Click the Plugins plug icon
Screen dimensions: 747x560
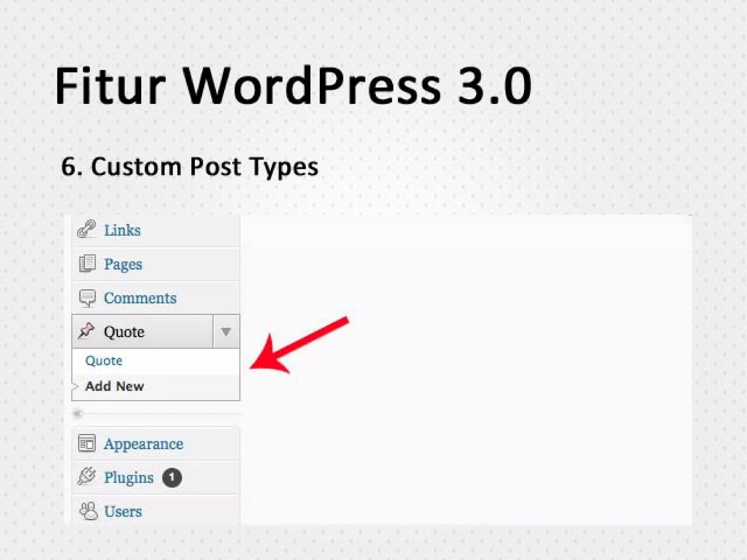87,476
